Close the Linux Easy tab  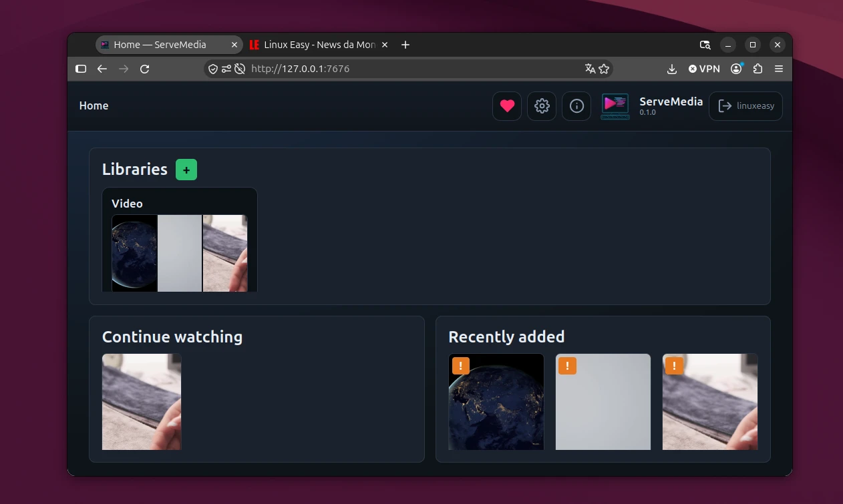point(384,45)
